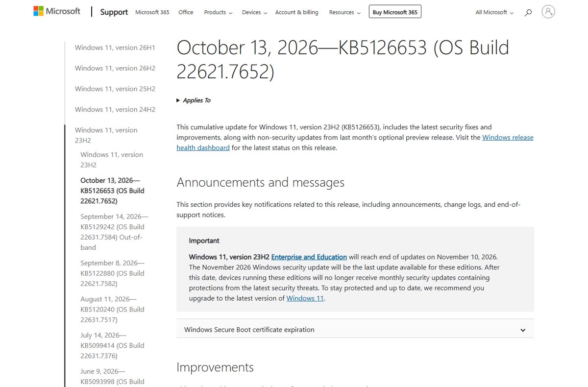Screen dimensions: 588x387
Task: Expand the Products dropdown menu
Action: 218,12
